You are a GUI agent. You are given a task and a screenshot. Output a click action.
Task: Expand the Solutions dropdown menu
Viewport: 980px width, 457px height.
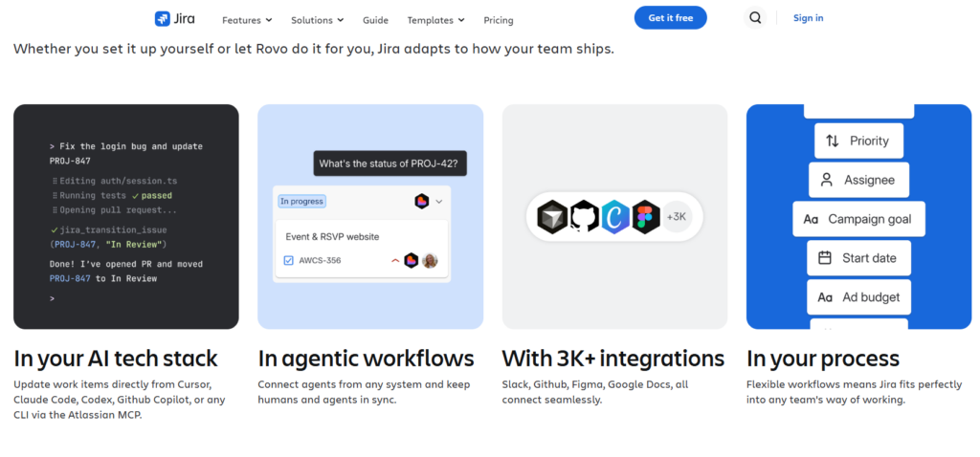pyautogui.click(x=318, y=20)
